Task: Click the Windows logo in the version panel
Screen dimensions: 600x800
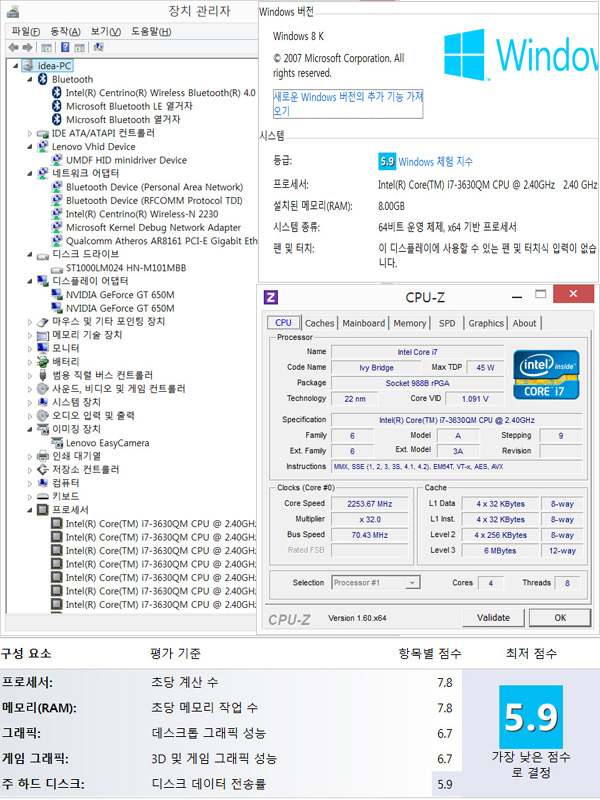Action: 464,55
